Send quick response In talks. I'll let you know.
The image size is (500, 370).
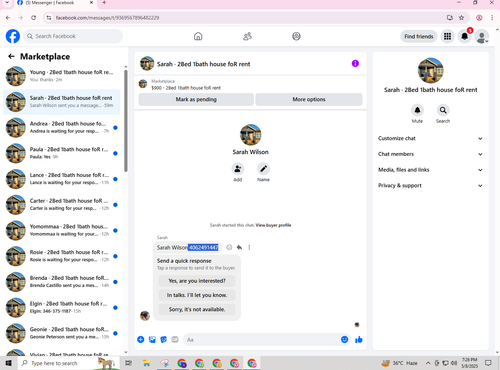click(x=197, y=295)
